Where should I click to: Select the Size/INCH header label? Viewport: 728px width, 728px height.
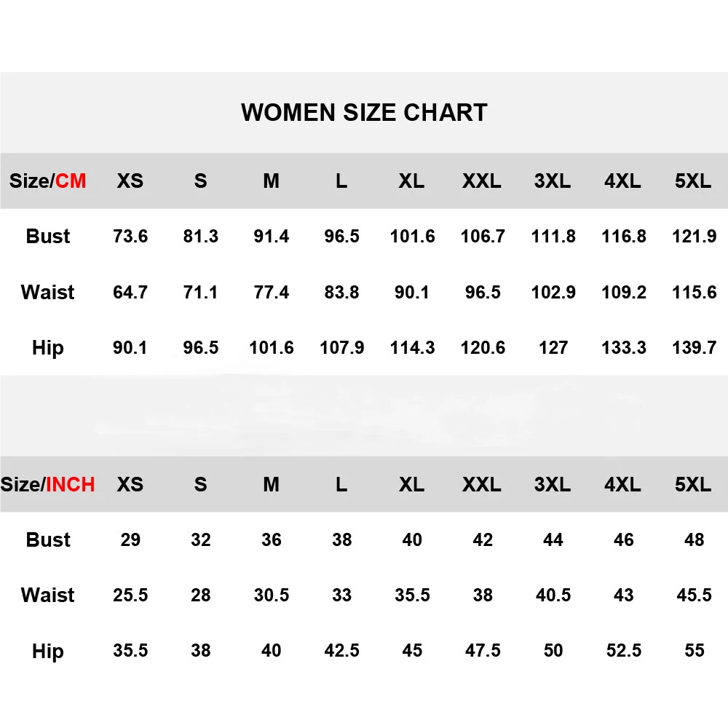pos(47,484)
